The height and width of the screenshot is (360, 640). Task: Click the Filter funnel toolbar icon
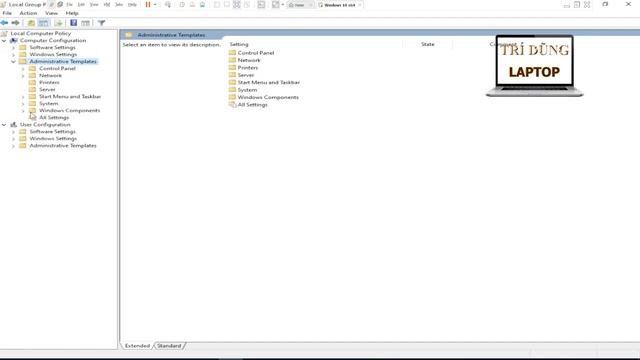102,23
